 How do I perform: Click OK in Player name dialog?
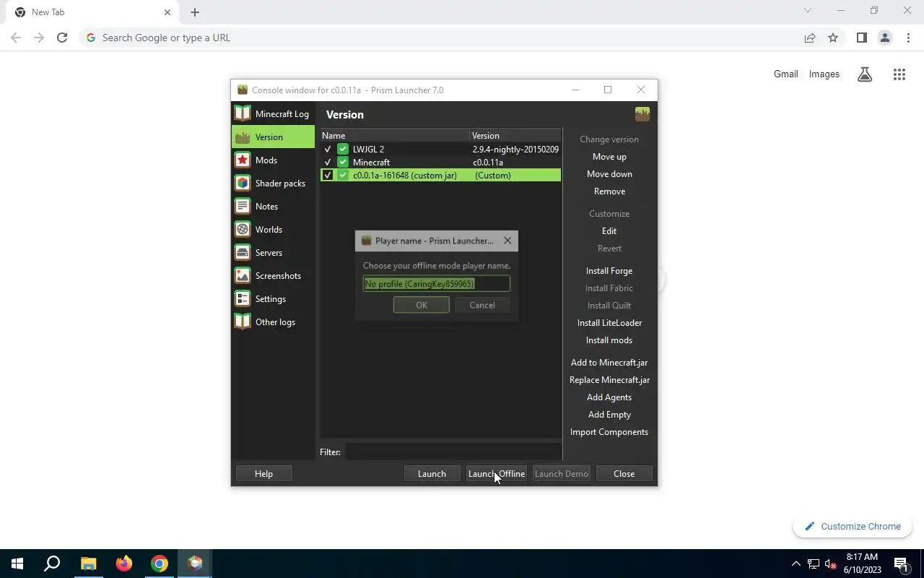(422, 305)
